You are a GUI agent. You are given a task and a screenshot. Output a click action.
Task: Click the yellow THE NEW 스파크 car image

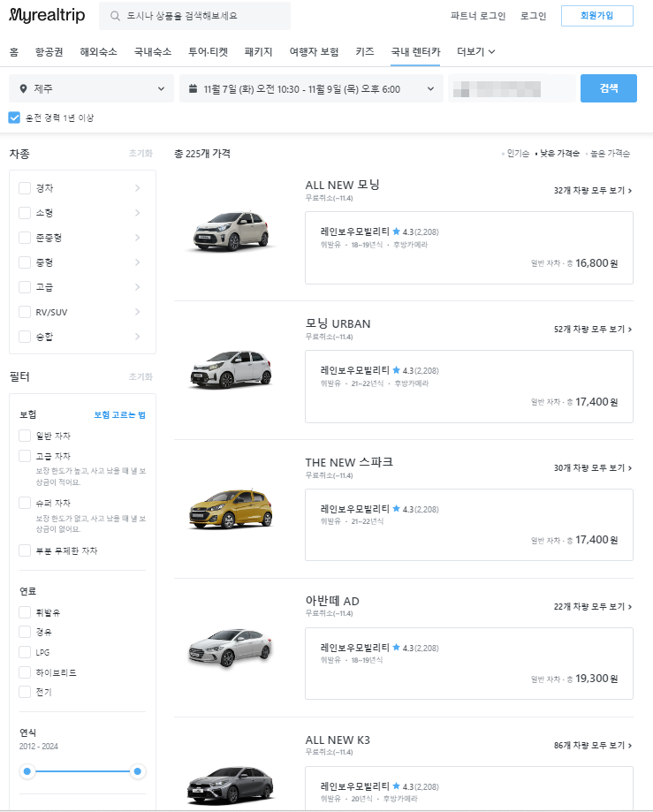(x=231, y=509)
